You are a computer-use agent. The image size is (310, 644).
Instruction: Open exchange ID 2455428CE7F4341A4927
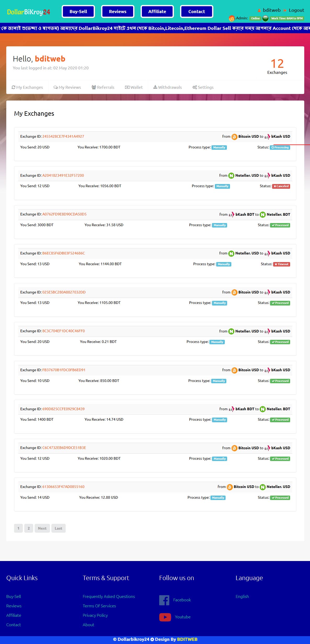point(63,136)
